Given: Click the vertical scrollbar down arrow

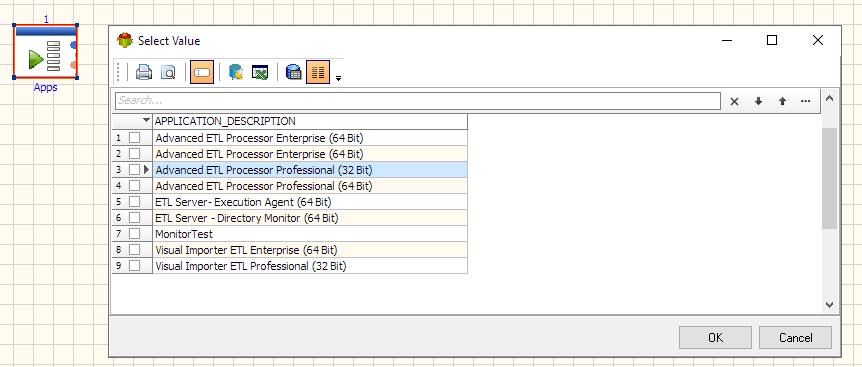Looking at the screenshot, I should (830, 304).
